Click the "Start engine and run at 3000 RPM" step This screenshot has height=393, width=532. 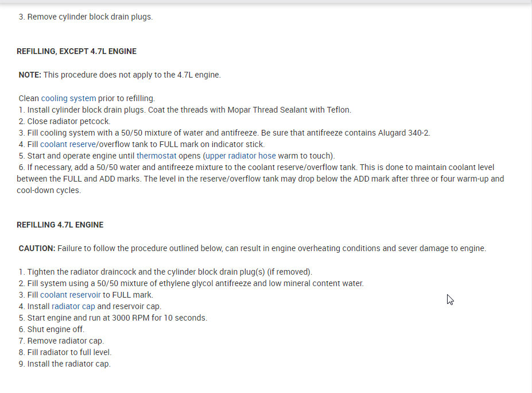pos(117,318)
